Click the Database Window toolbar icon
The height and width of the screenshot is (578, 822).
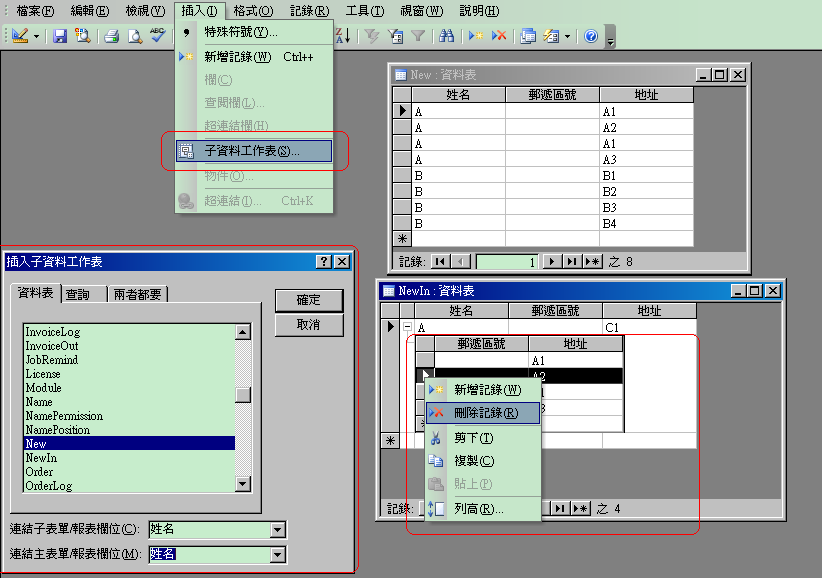[528, 36]
